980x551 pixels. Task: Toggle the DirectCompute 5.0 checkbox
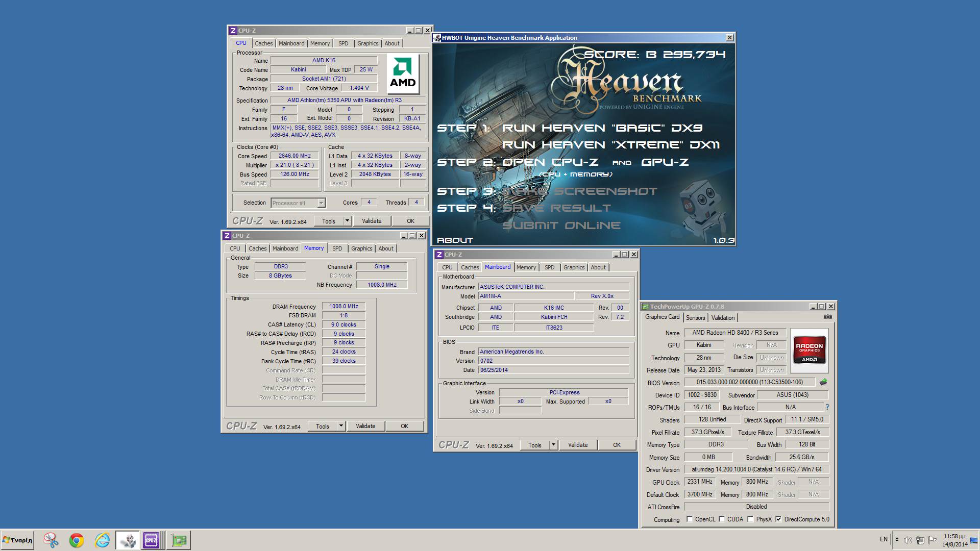coord(778,519)
